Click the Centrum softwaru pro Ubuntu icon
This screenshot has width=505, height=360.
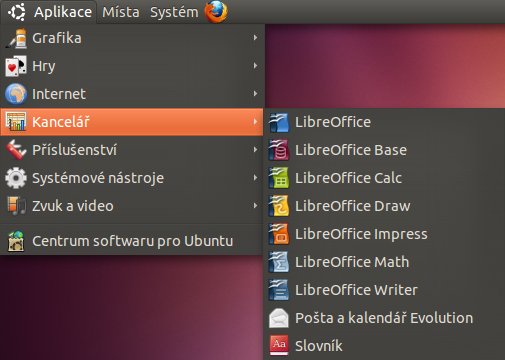click(16, 241)
